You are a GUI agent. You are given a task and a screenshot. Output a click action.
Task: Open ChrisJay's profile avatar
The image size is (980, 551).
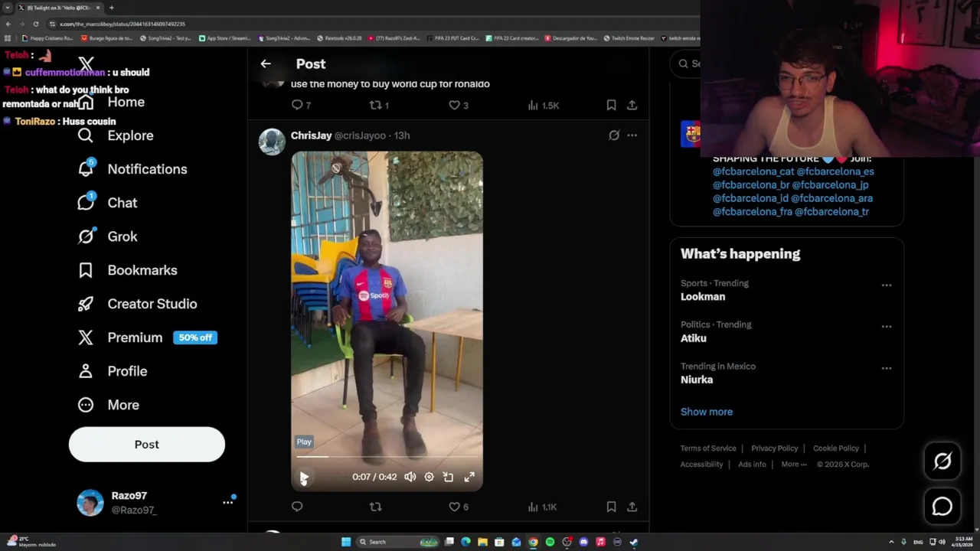click(x=272, y=142)
